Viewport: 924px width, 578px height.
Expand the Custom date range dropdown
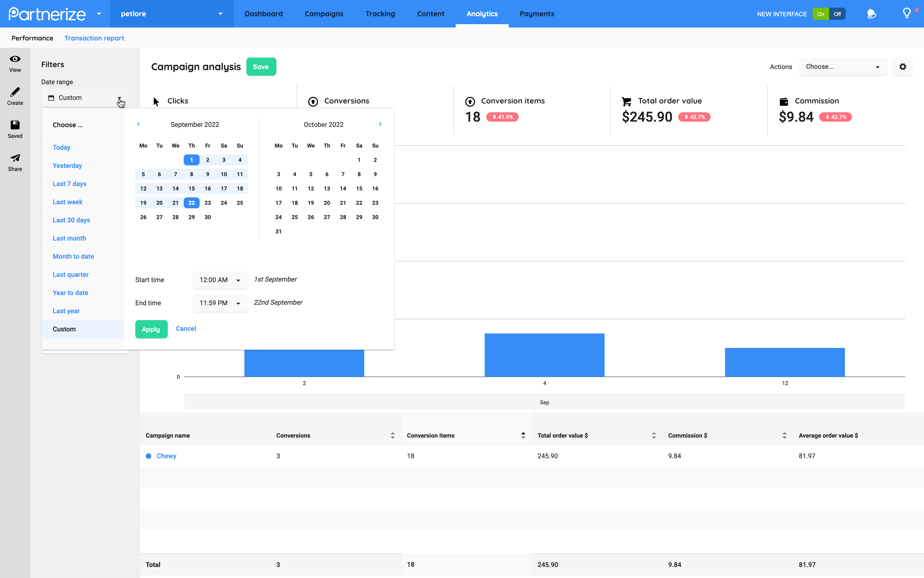(x=85, y=98)
